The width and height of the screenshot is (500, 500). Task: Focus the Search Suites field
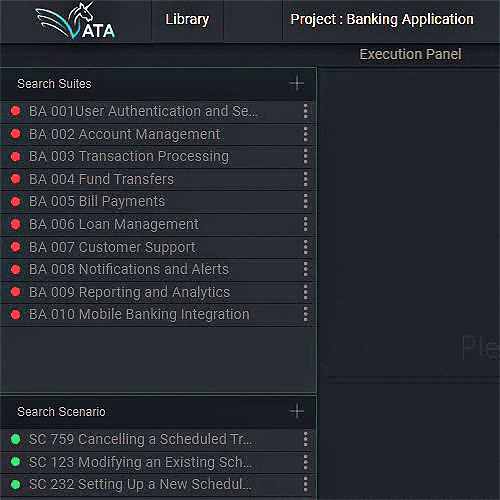pos(143,84)
